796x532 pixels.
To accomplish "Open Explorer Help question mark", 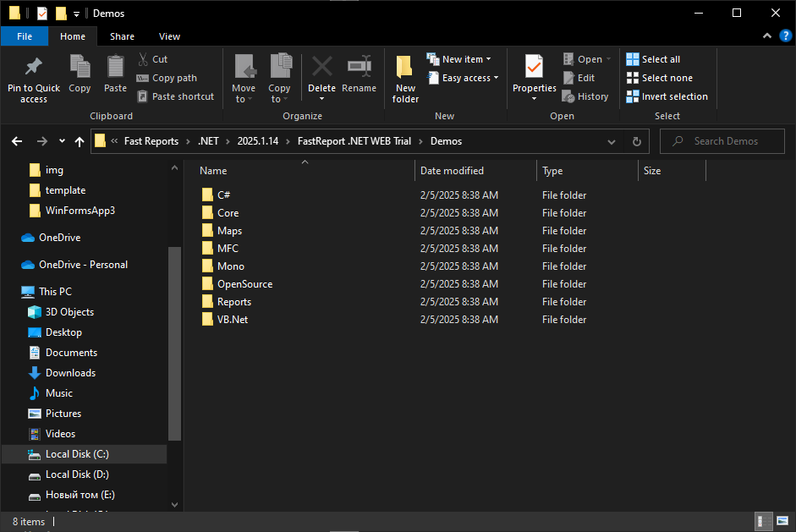I will click(x=785, y=36).
